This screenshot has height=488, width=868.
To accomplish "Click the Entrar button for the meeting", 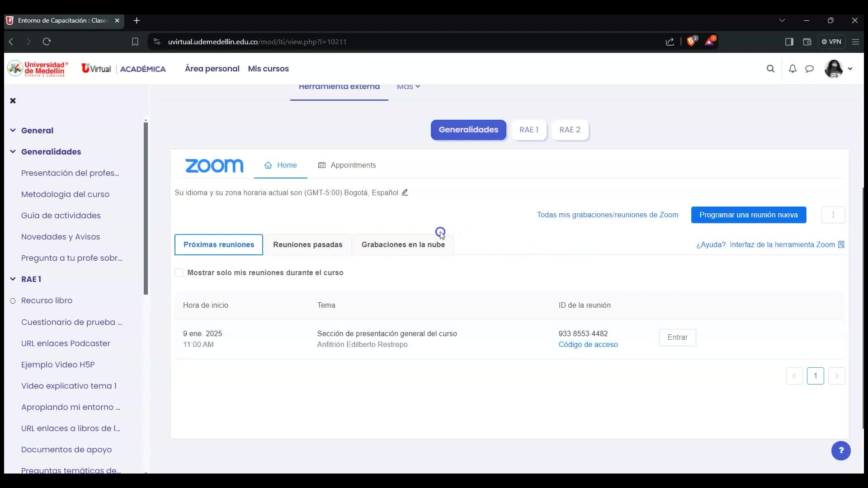I will point(677,338).
